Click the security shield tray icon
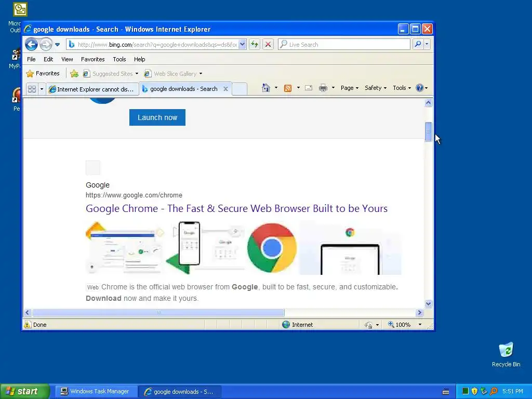The width and height of the screenshot is (532, 399). 474,391
